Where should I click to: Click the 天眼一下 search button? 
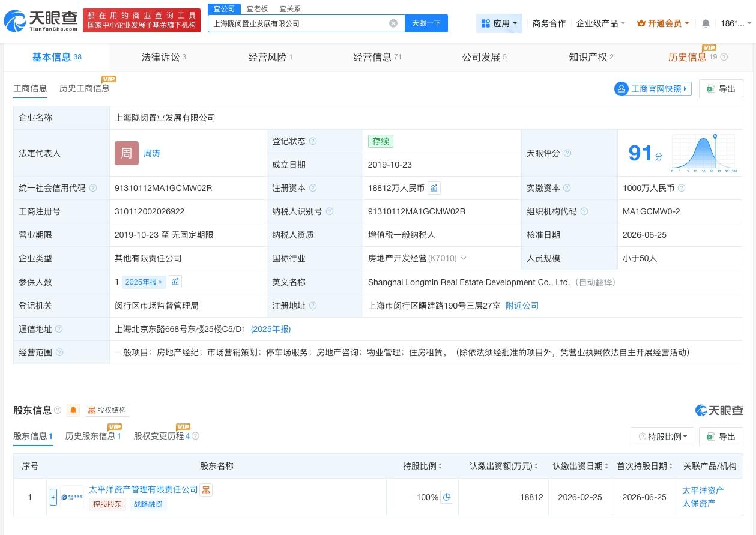(426, 23)
